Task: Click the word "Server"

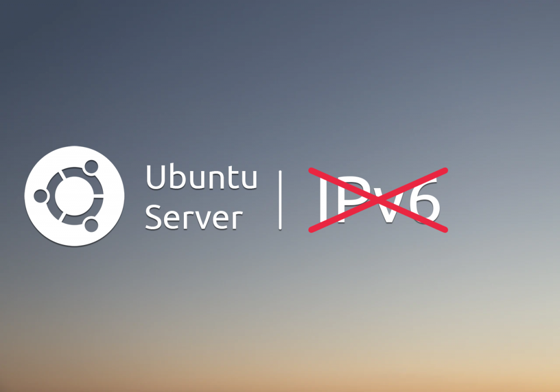Action: click(x=194, y=218)
